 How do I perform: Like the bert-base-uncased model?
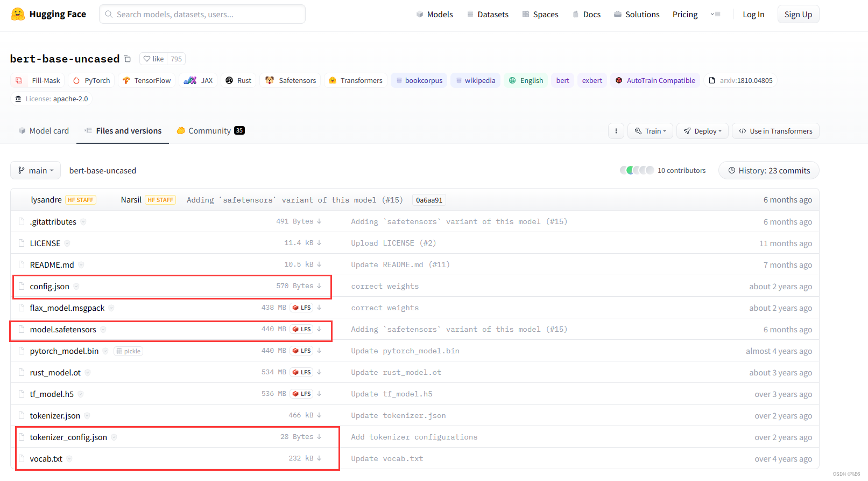click(x=153, y=59)
